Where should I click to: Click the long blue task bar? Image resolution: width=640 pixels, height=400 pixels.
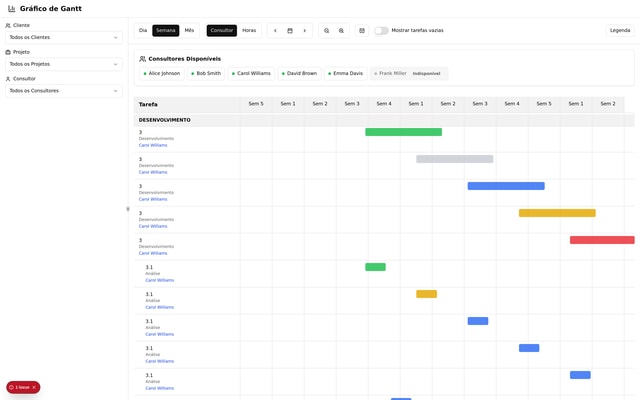506,186
